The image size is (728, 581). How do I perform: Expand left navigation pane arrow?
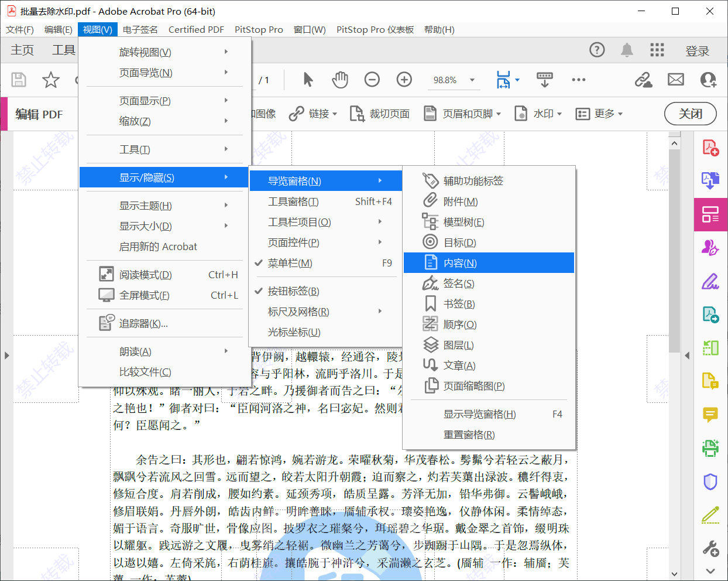6,356
